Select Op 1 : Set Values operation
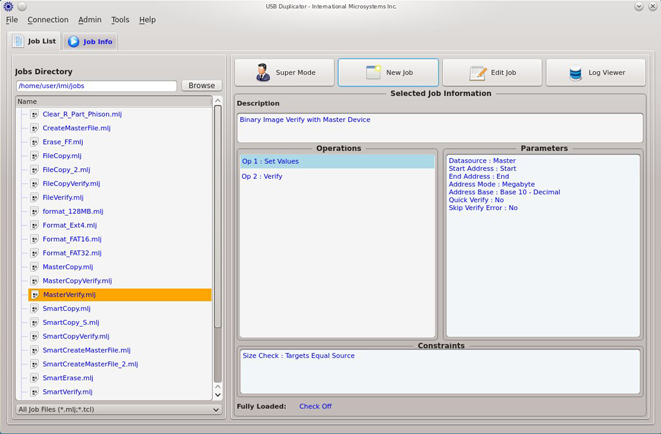661x434 pixels. pos(337,161)
